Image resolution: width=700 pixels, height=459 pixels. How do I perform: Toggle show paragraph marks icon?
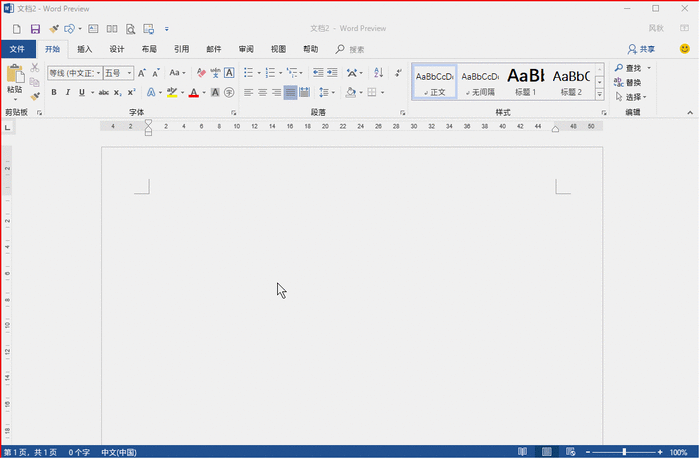click(398, 73)
